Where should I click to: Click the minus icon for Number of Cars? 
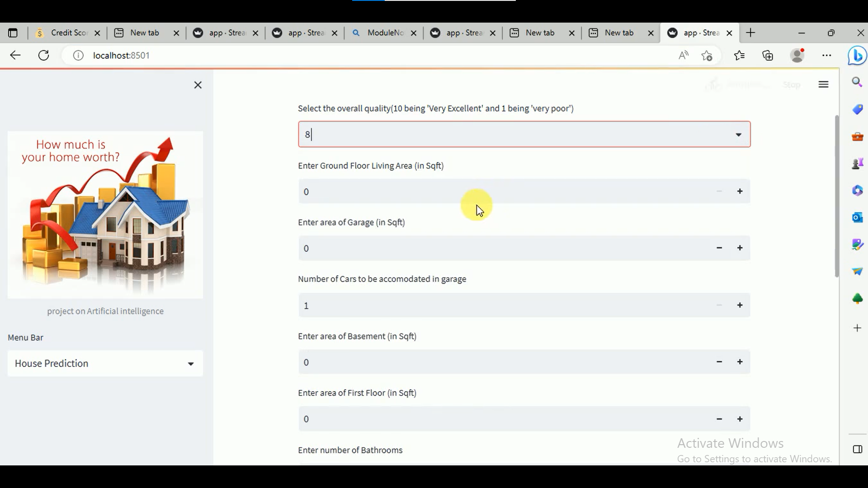pos(718,305)
